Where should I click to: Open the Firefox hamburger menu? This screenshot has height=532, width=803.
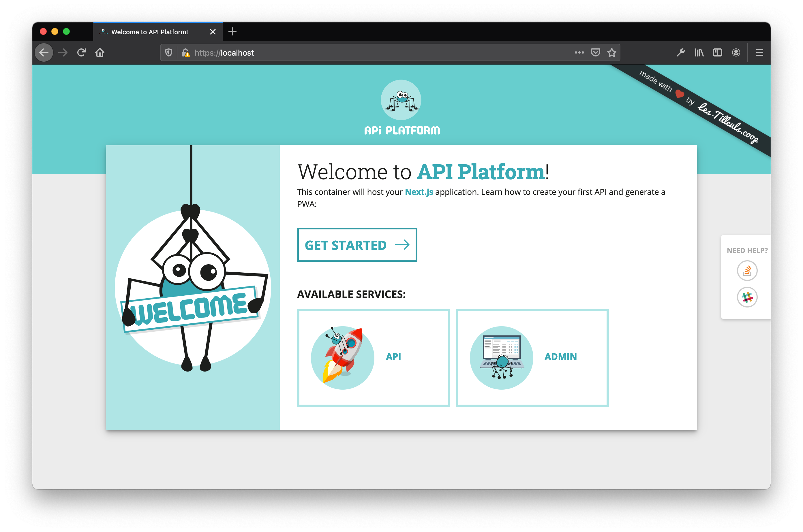759,52
